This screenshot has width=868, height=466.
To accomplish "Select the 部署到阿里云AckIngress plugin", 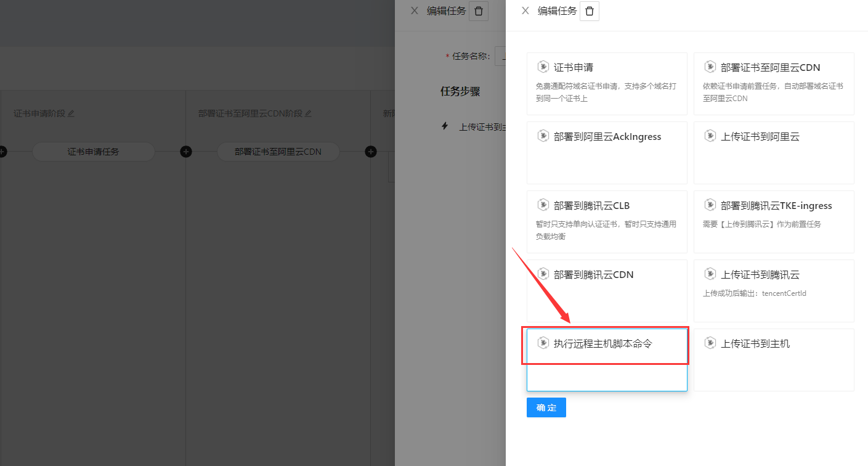I will (x=606, y=152).
